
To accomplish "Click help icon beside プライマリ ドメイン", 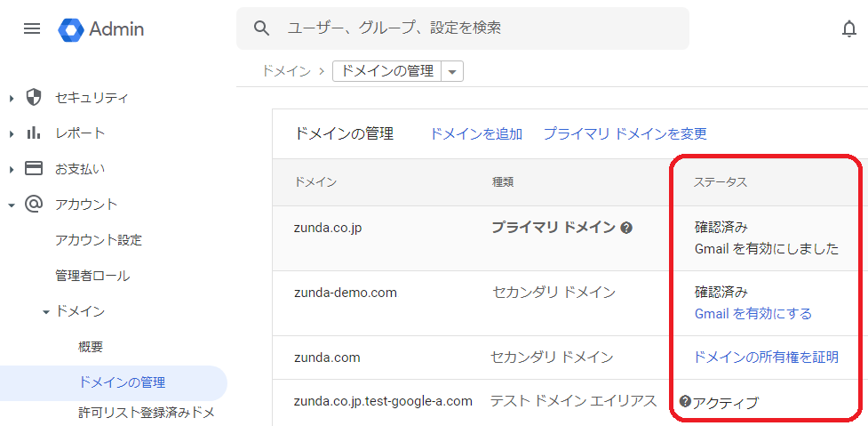I will [626, 227].
